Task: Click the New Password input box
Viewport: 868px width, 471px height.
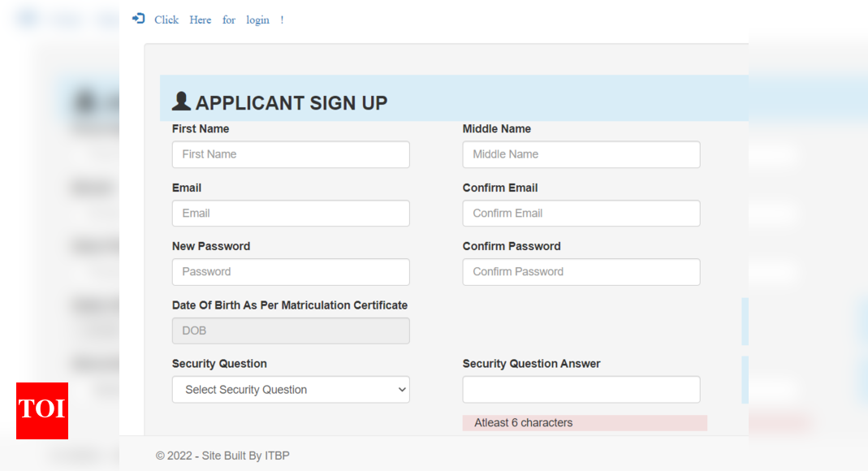Action: [x=291, y=272]
